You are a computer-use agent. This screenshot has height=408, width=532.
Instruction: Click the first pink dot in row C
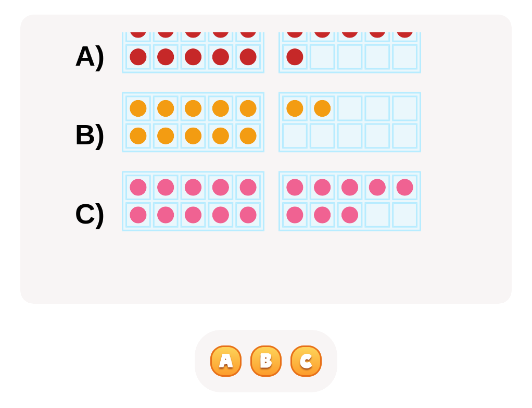coord(138,188)
